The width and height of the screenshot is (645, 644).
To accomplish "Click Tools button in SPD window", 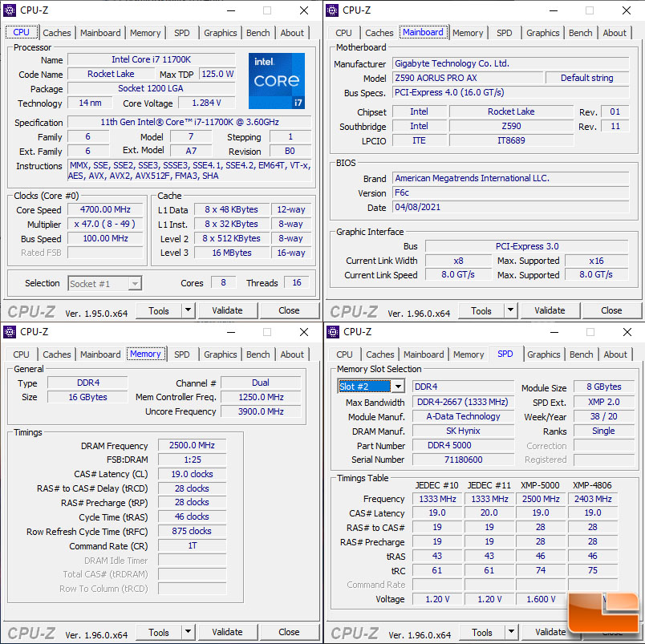I will click(x=482, y=632).
